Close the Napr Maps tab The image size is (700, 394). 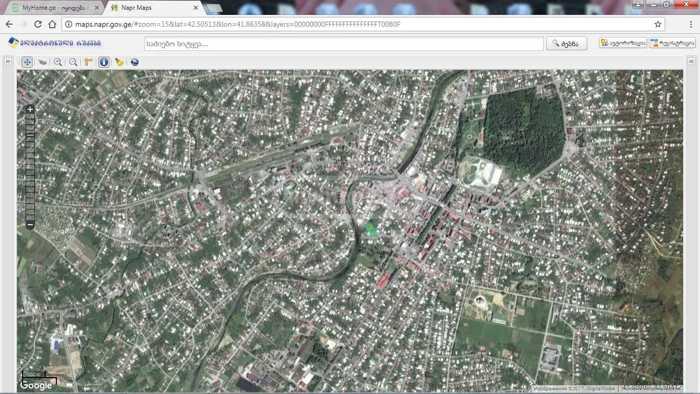coord(196,8)
